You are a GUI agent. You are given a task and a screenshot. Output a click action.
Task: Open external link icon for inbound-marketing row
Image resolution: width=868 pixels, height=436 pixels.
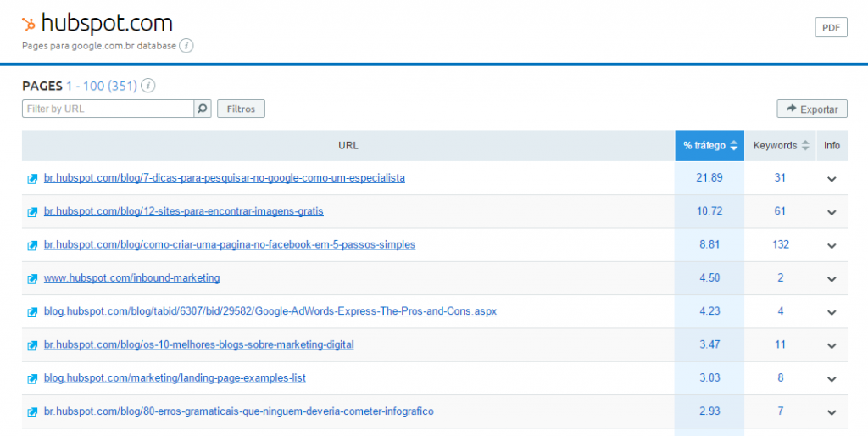[32, 278]
